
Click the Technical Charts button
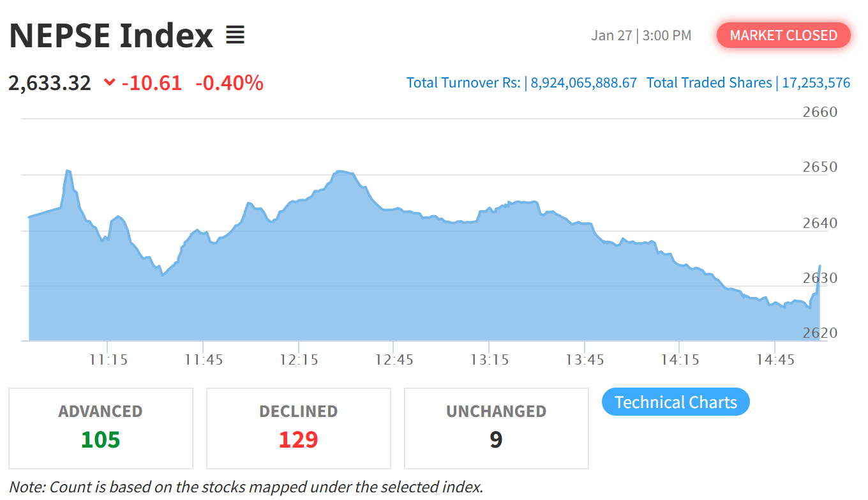point(675,402)
